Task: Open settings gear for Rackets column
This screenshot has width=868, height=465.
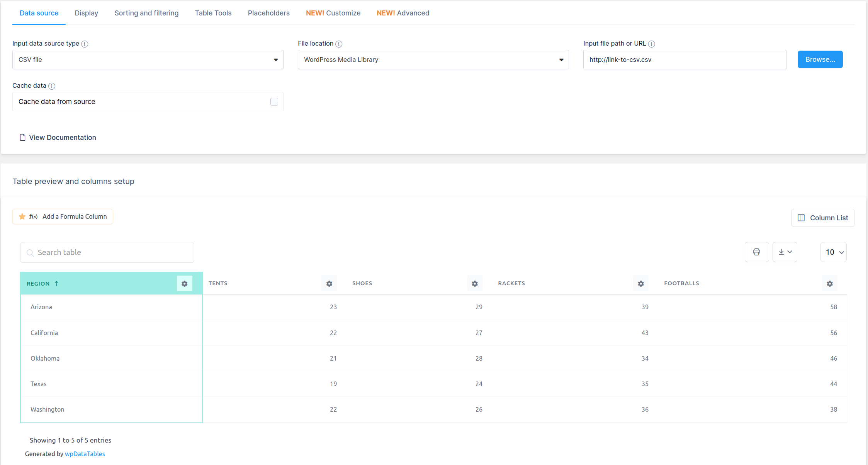Action: click(641, 284)
